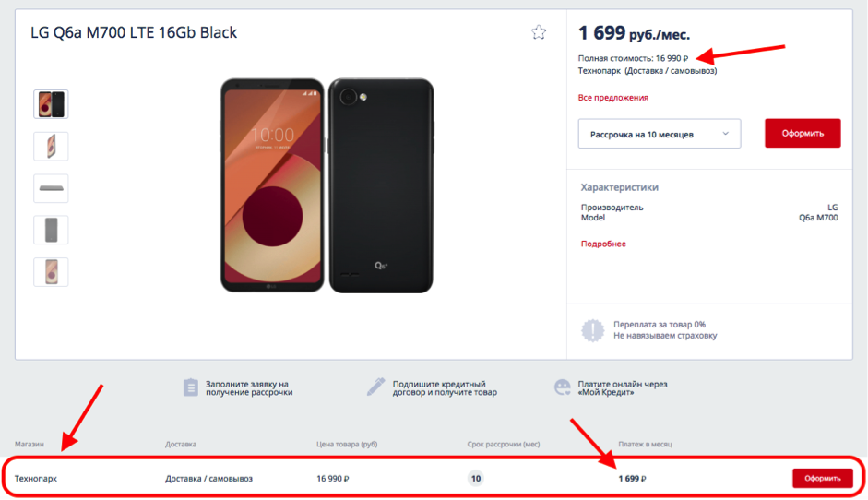The image size is (868, 500).
Task: Add product to favorites with star icon
Action: point(539,33)
